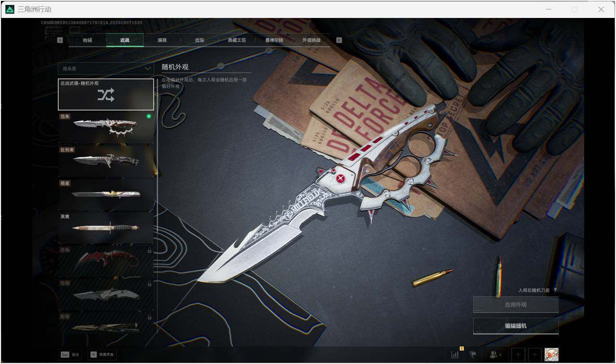Select the third locked knife skin at list bottom
Viewport: 616px width, 364px height.
point(106,323)
